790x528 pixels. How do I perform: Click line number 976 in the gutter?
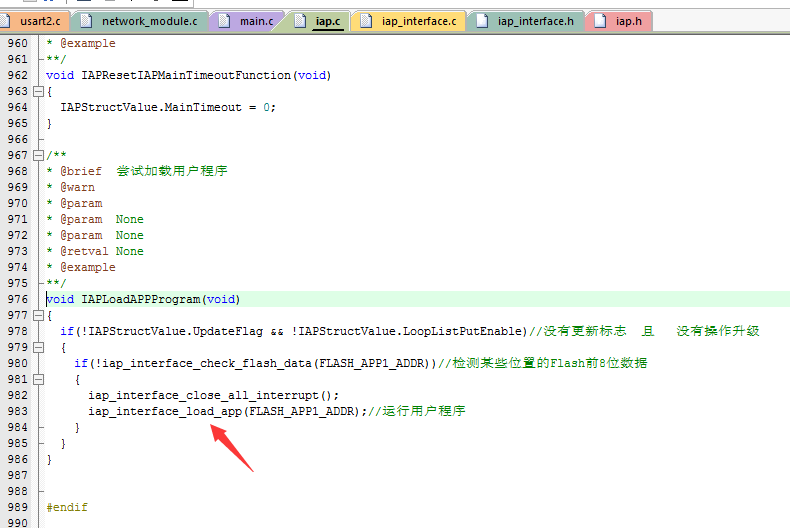18,299
